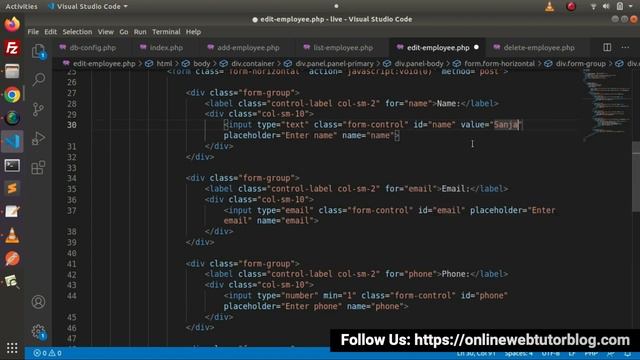
Task: Open the View menu
Action: point(106,32)
